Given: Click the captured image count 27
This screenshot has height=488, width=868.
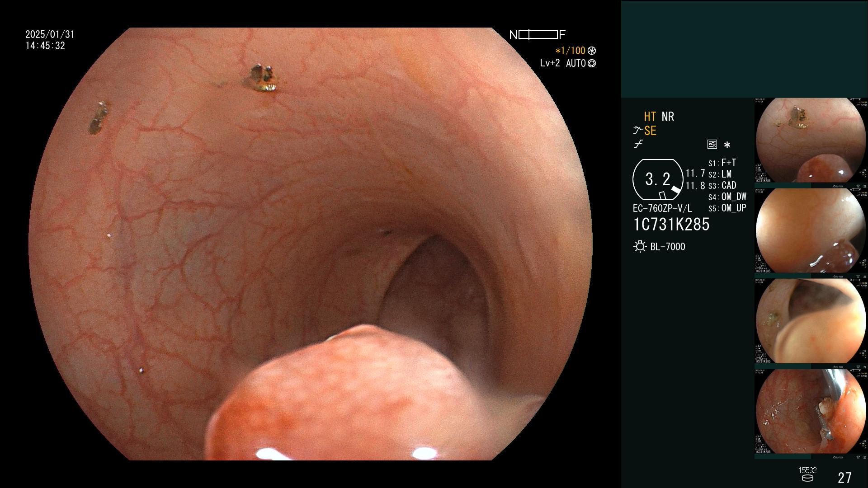Looking at the screenshot, I should tap(844, 478).
